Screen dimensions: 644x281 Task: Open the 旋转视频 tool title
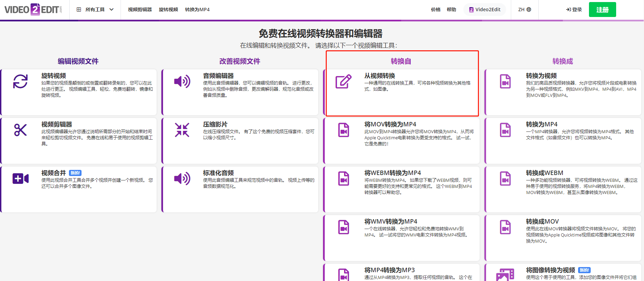54,76
